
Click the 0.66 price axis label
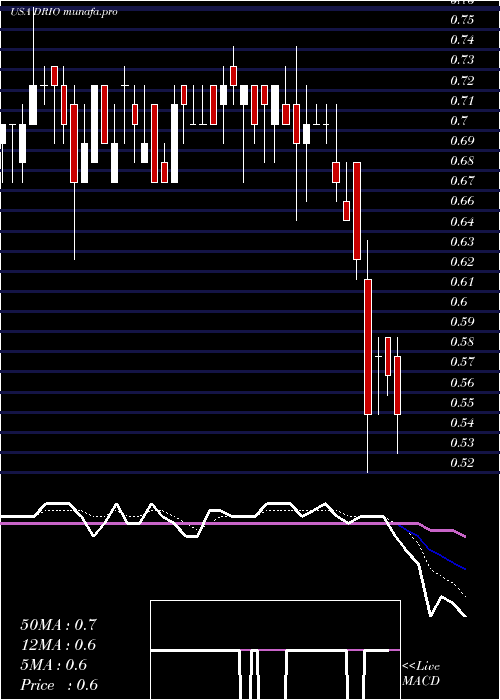click(462, 201)
